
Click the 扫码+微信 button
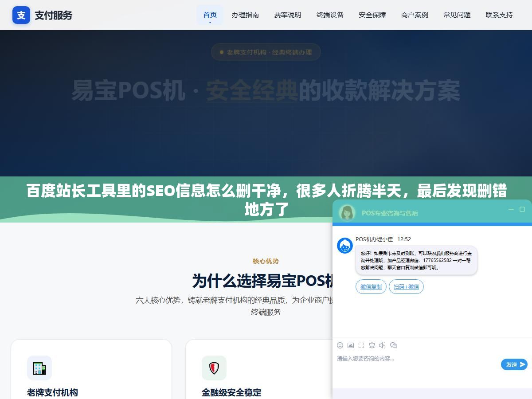407,287
